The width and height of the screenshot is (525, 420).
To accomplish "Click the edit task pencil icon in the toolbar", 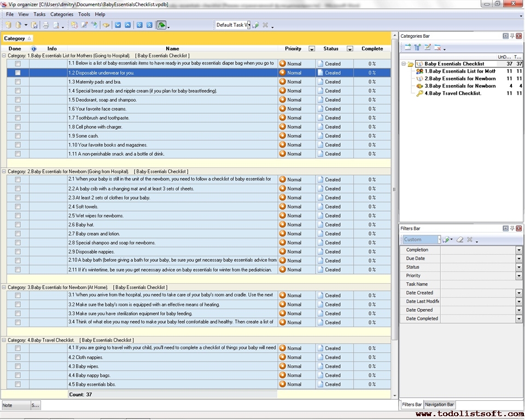I will click(x=84, y=25).
